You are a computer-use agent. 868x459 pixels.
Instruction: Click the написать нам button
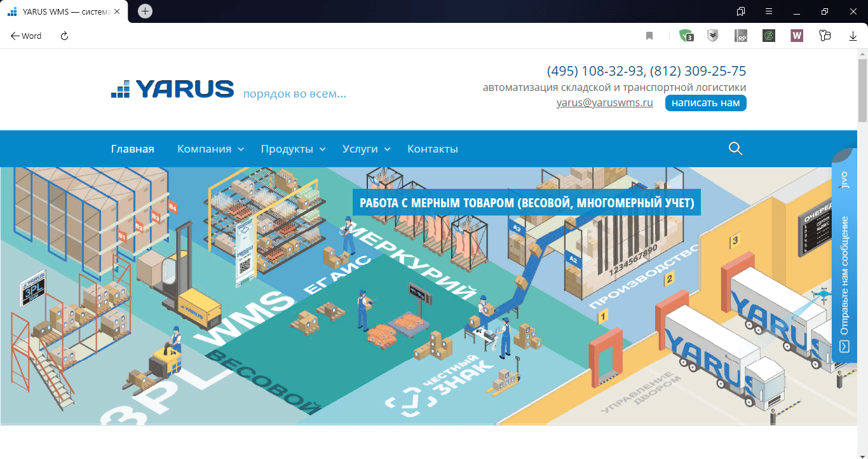706,103
